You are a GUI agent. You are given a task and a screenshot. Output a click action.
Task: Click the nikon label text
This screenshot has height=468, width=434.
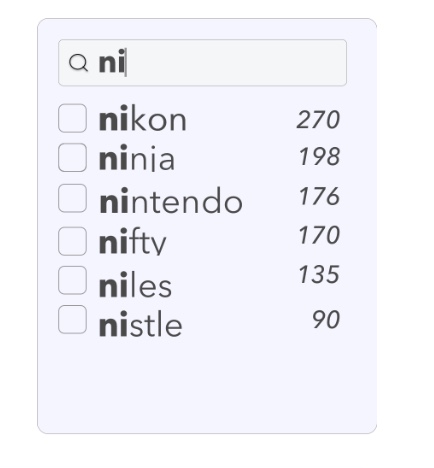click(143, 118)
